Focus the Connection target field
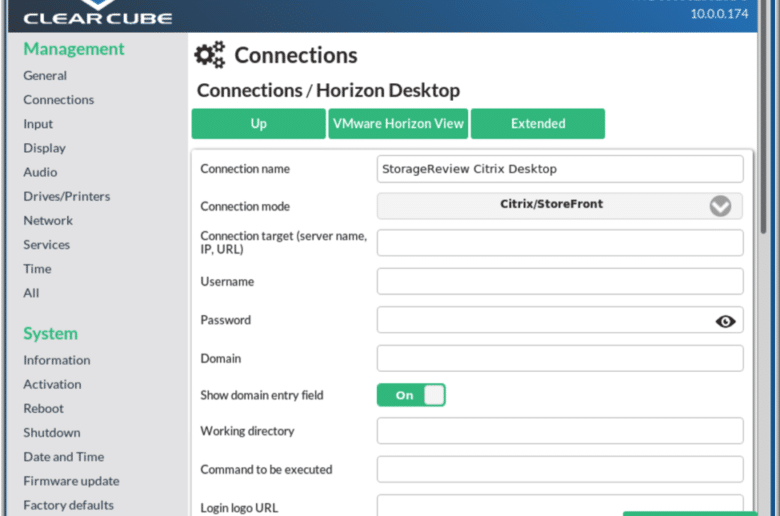780x516 pixels. coord(560,243)
